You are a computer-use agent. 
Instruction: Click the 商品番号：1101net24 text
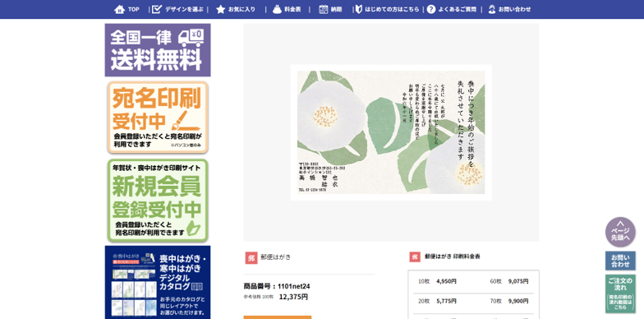coord(277,286)
